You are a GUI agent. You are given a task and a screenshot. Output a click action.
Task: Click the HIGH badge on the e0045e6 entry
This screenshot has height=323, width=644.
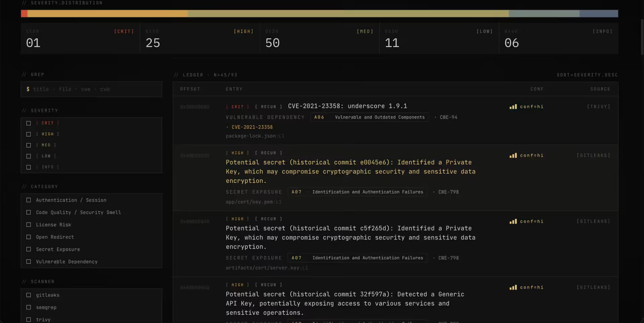(237, 153)
